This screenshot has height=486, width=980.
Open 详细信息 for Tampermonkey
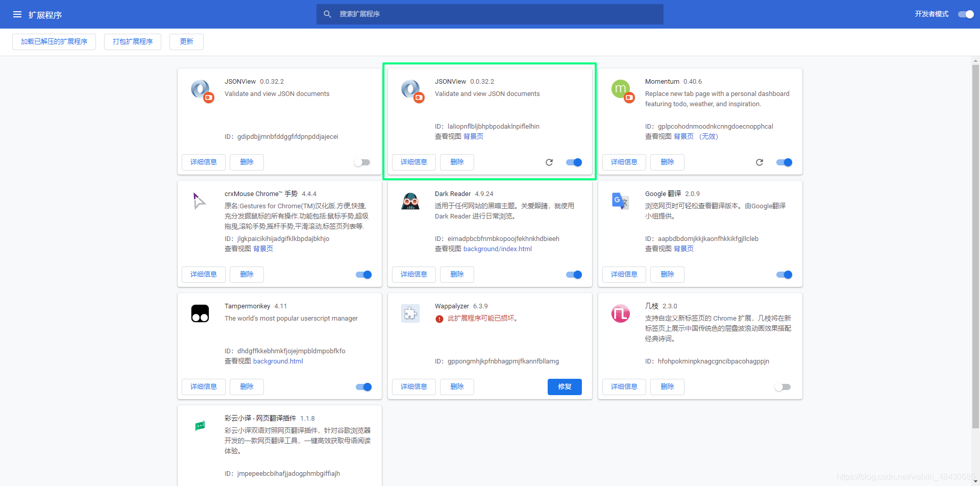click(x=204, y=387)
